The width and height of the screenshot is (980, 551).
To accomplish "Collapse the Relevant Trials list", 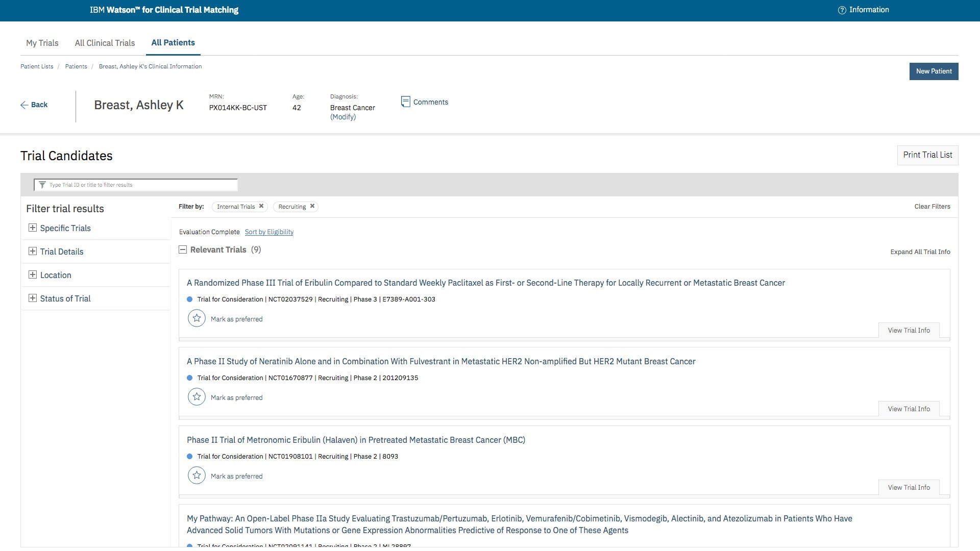I will (183, 249).
